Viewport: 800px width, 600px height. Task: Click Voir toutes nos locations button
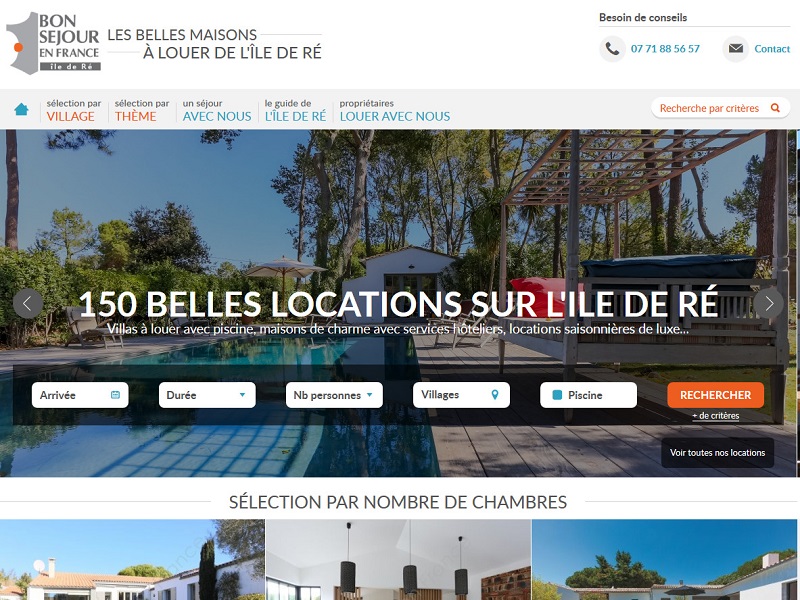717,453
